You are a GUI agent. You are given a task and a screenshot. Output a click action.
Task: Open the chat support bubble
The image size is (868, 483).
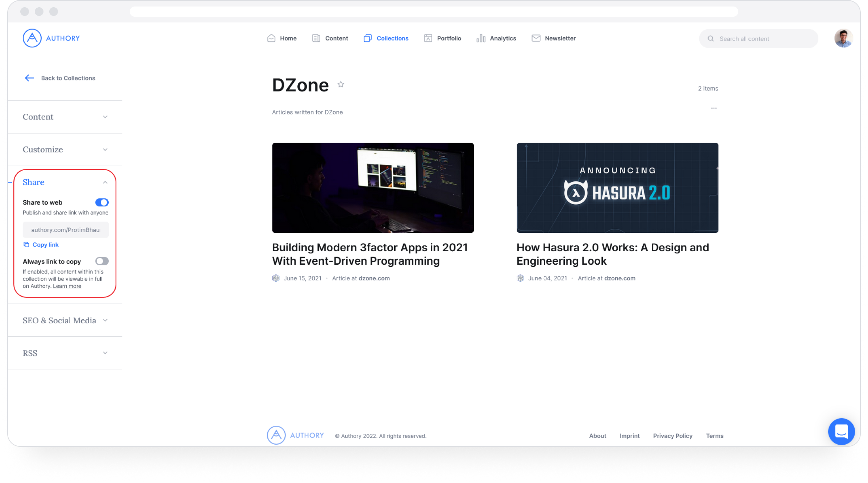(x=841, y=431)
